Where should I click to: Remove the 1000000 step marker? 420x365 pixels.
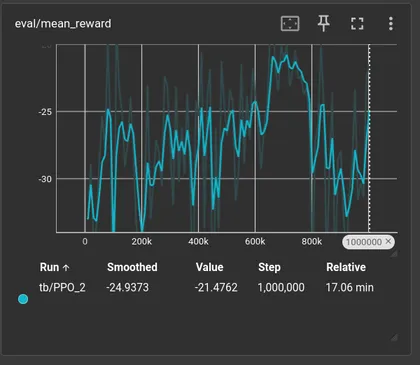[388, 241]
